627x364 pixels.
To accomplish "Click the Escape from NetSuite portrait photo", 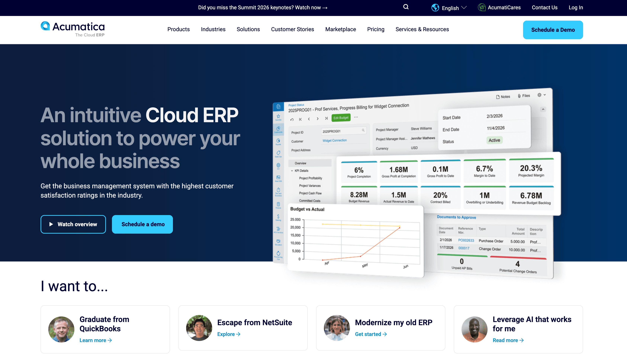I will pos(199,328).
